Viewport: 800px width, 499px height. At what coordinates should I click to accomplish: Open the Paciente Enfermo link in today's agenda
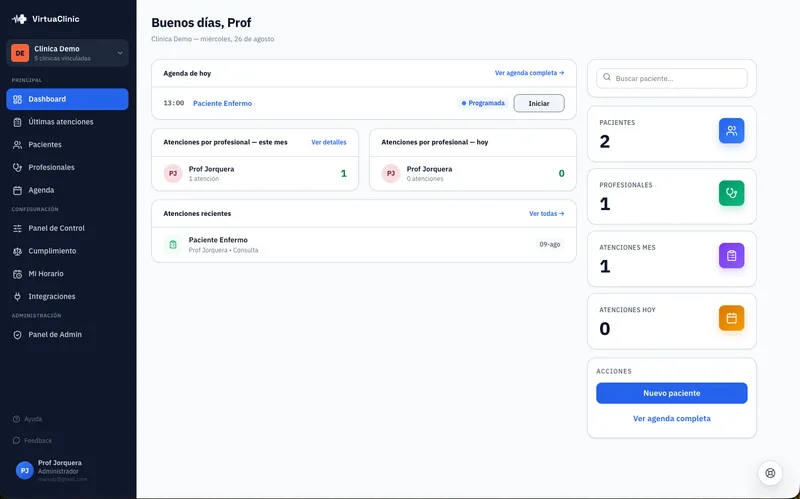(222, 103)
